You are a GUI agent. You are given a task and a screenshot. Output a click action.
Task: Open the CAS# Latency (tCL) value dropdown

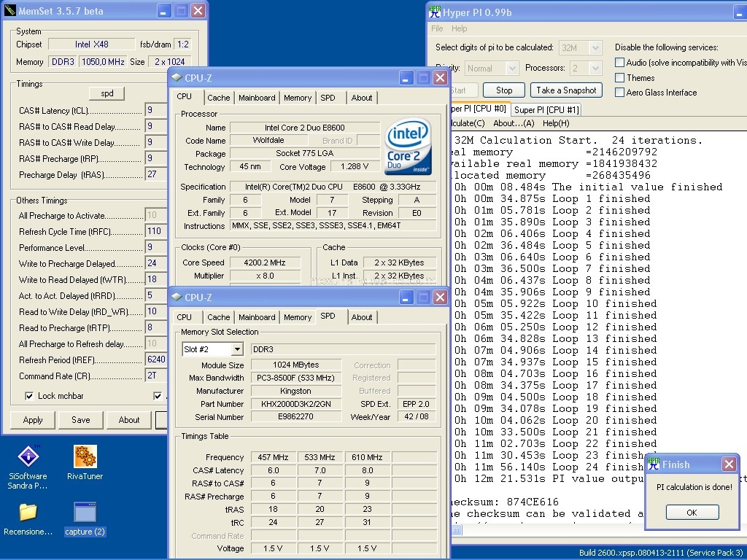coord(156,111)
